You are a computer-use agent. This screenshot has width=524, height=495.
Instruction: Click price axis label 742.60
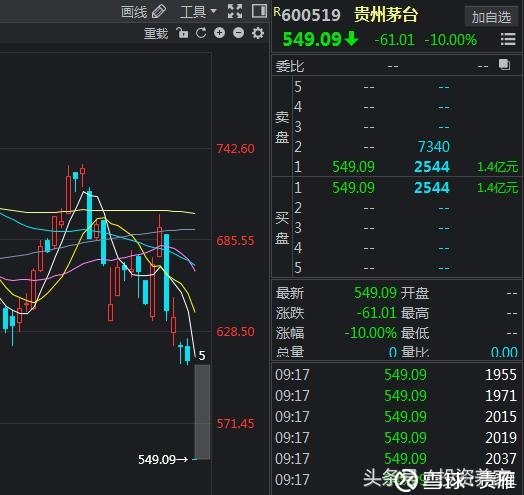coord(235,149)
